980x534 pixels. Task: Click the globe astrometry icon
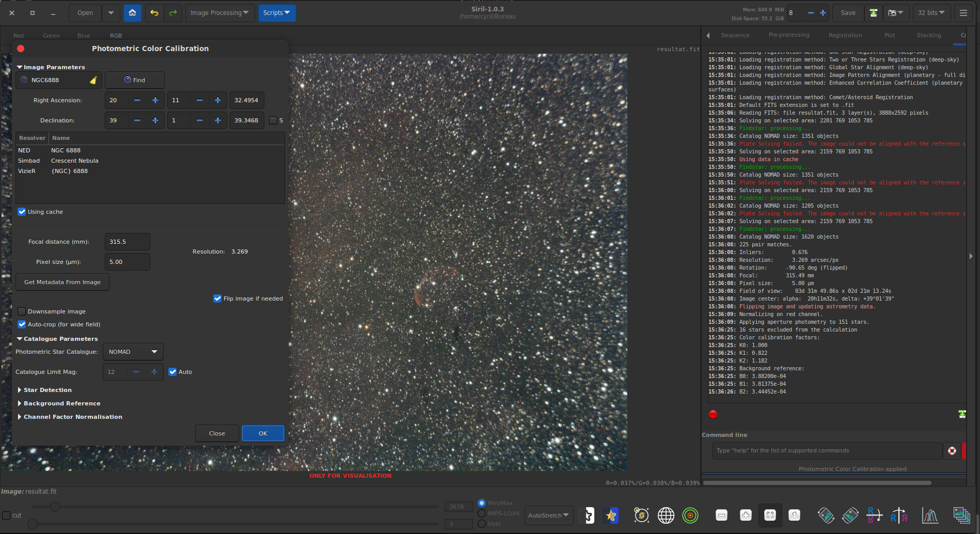point(666,515)
